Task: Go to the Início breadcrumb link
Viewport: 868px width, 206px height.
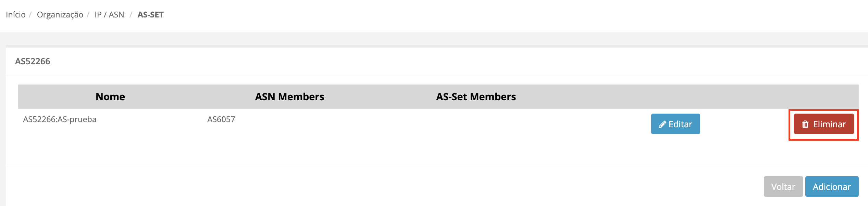Action: tap(16, 15)
